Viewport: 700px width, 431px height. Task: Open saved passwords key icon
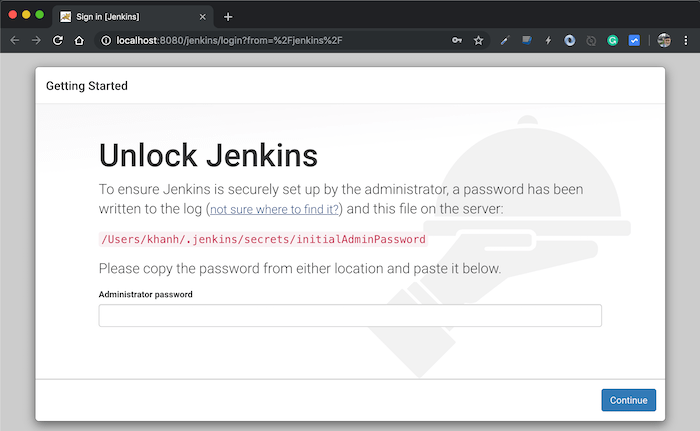pyautogui.click(x=457, y=41)
